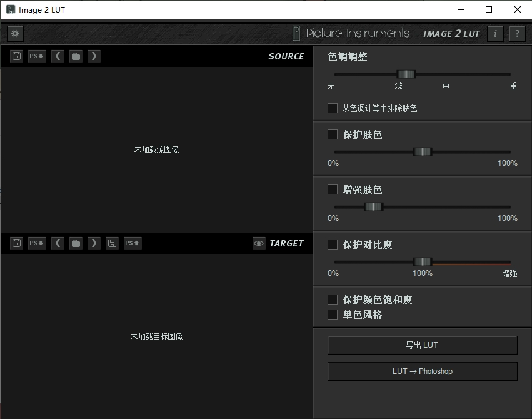This screenshot has width=532, height=419.
Task: Load target image from Photoshop
Action: 36,243
